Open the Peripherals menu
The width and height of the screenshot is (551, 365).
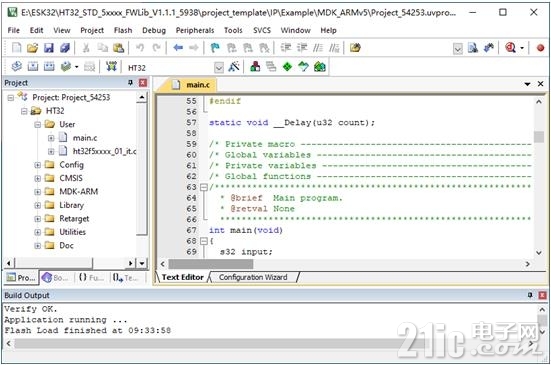click(195, 30)
